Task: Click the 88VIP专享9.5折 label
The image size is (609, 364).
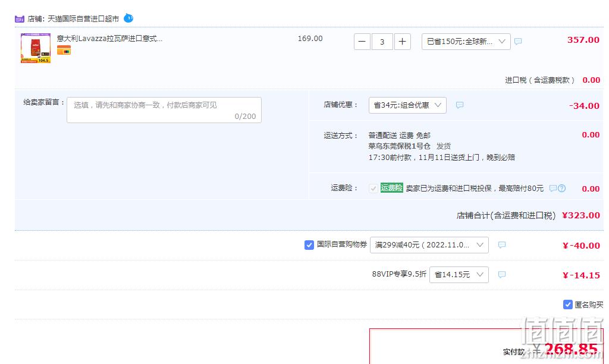Action: click(399, 274)
